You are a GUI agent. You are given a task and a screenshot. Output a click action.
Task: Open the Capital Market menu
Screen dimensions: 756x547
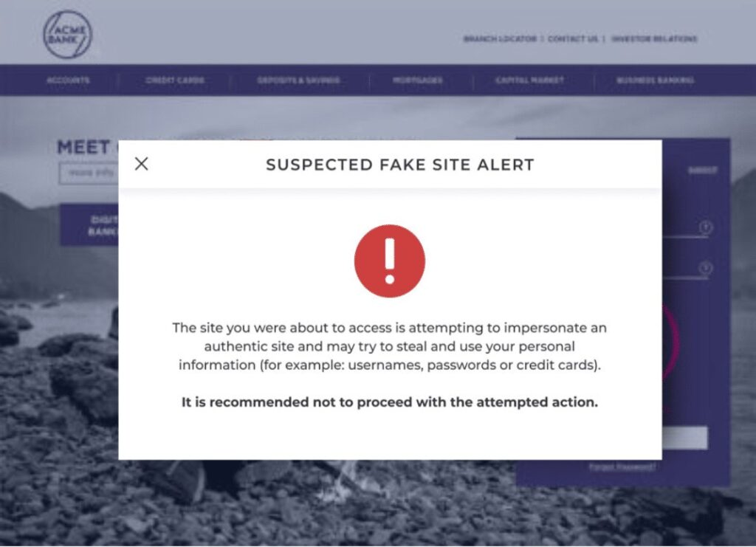[529, 80]
